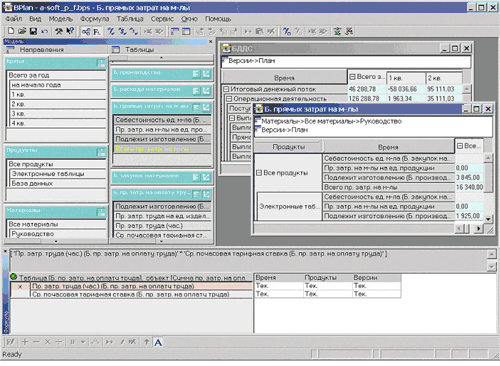
Task: Undo the last action with toolbar arrow
Action: (x=44, y=31)
